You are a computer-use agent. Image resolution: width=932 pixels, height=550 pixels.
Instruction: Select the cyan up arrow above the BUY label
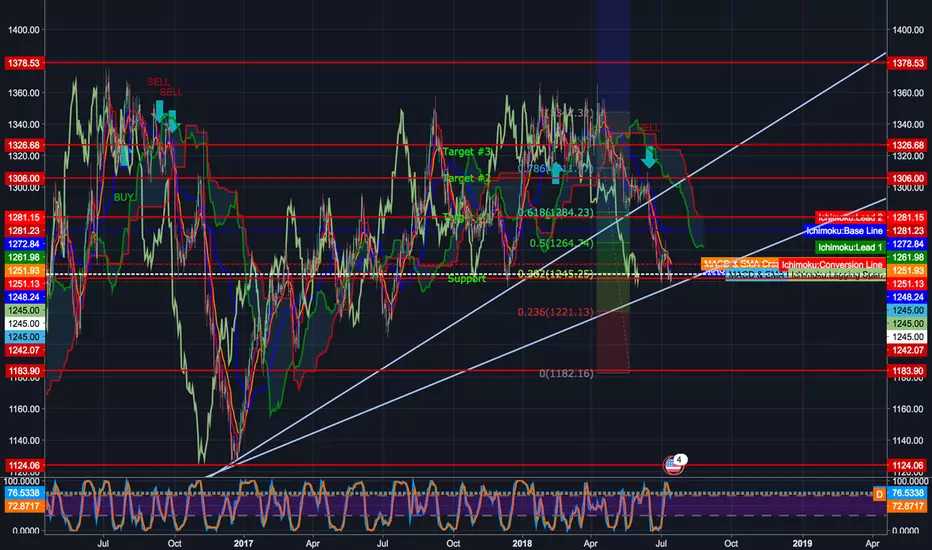[x=124, y=156]
